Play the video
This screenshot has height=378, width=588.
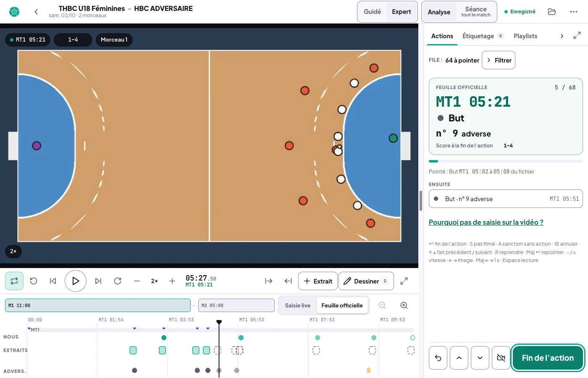(x=76, y=281)
